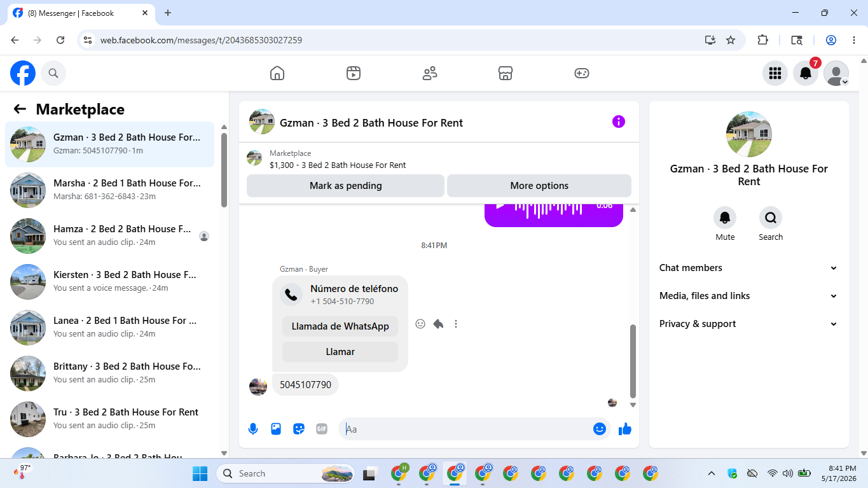Image resolution: width=868 pixels, height=488 pixels.
Task: Select the Hamza conversation
Action: (x=110, y=236)
